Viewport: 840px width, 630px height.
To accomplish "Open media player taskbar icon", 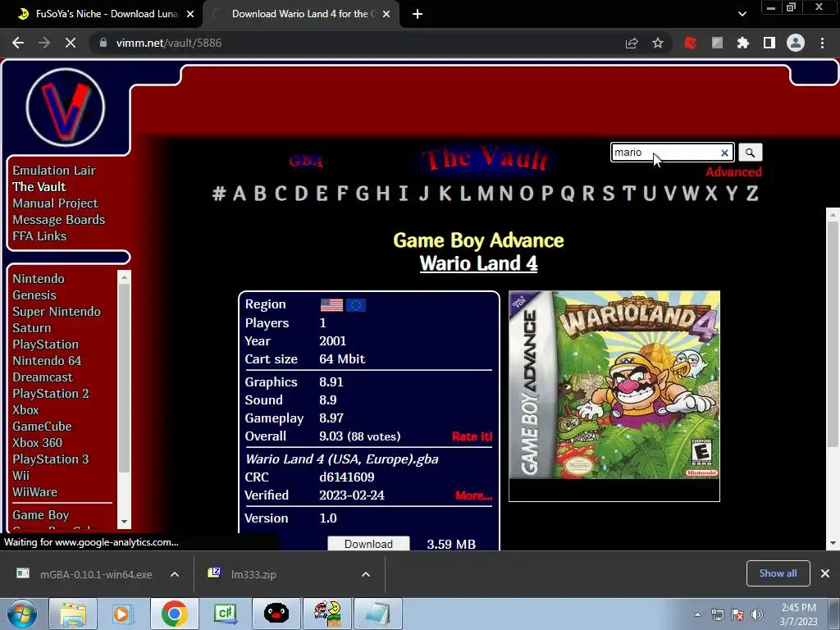I will (123, 614).
